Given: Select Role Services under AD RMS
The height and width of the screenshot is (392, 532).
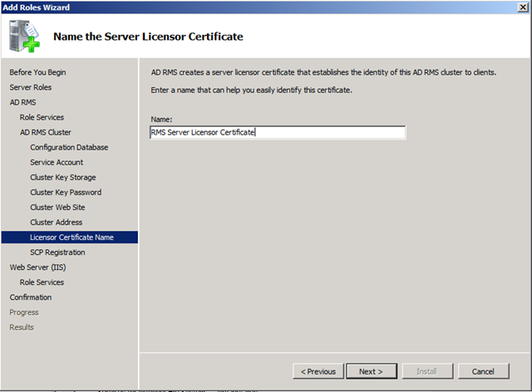Looking at the screenshot, I should (x=42, y=117).
